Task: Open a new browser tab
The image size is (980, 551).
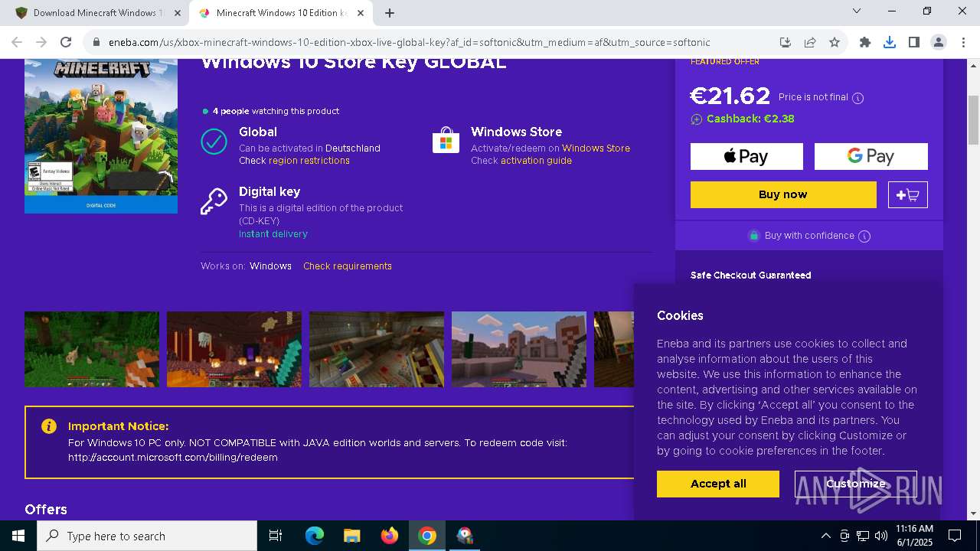Action: 390,13
